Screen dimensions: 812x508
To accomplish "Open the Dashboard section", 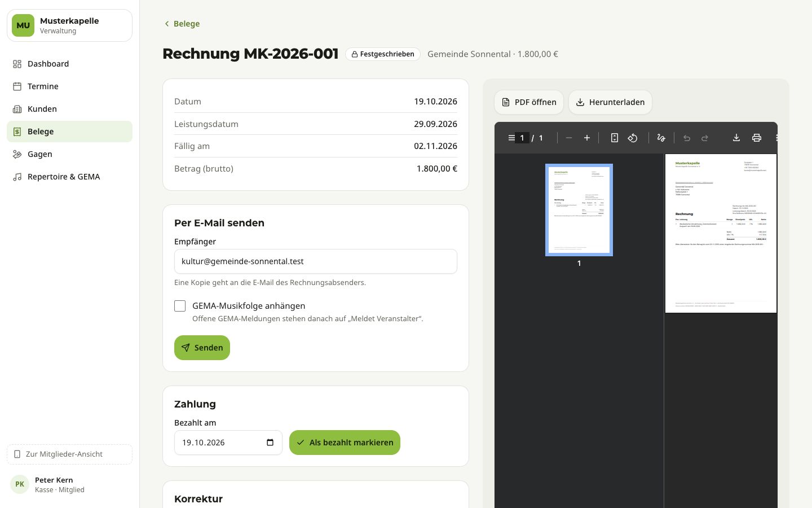I will pyautogui.click(x=70, y=64).
